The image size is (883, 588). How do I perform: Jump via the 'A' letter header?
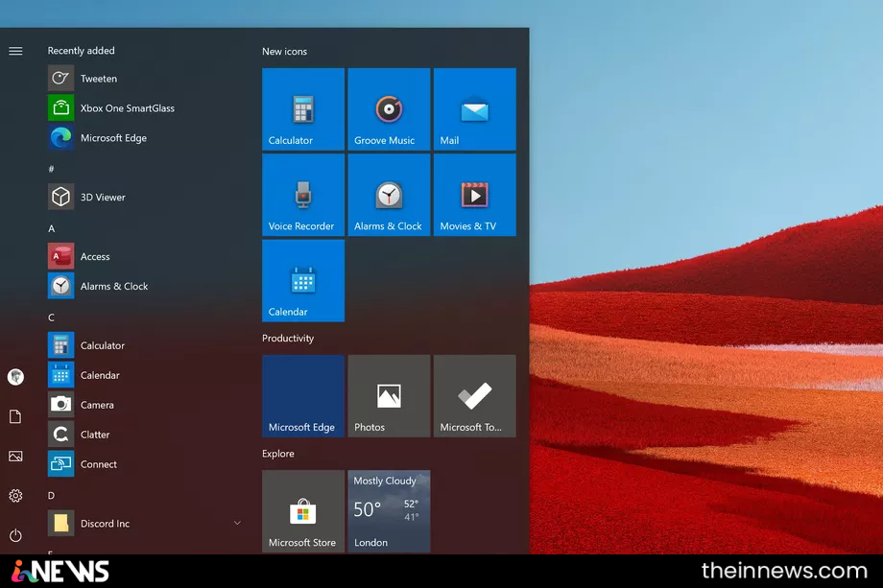pyautogui.click(x=51, y=228)
